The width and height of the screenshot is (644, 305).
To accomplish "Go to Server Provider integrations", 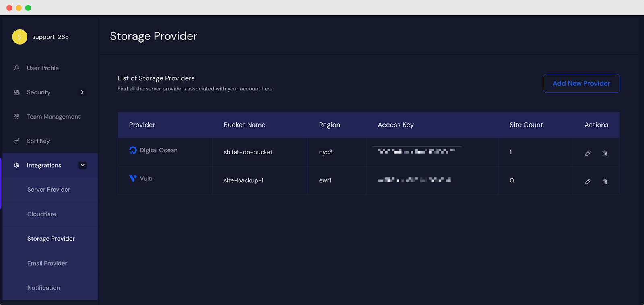I will (x=49, y=190).
